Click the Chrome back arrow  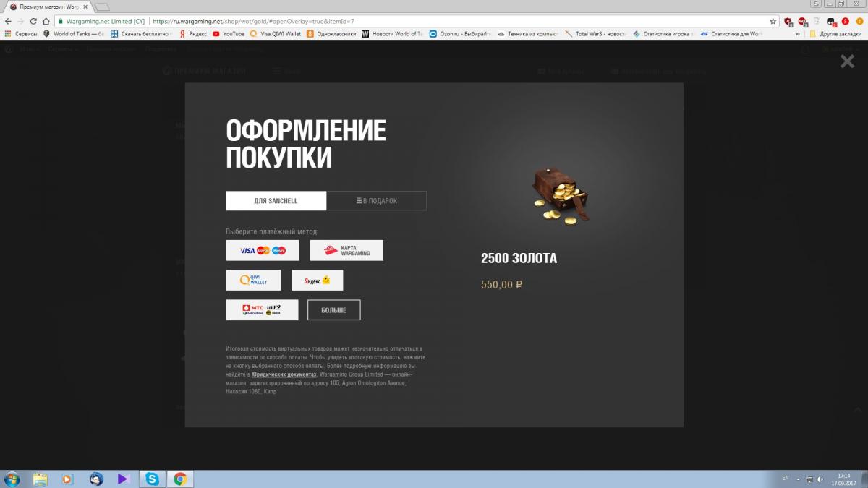7,21
